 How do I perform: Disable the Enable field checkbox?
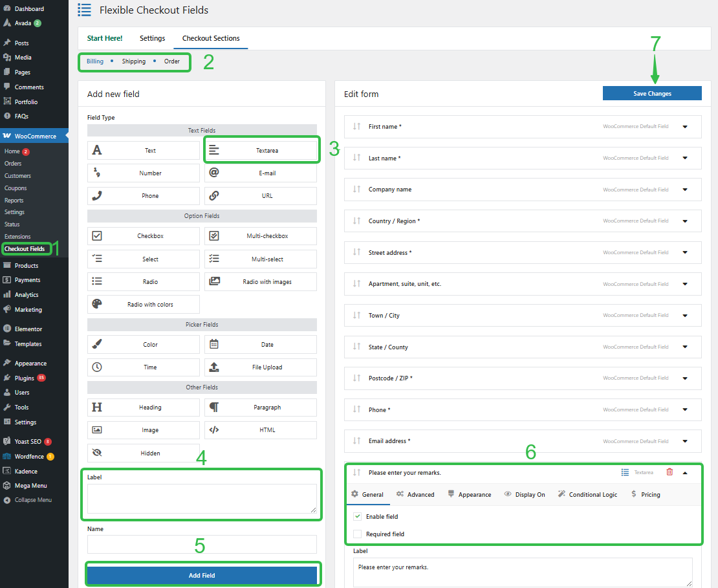point(356,516)
